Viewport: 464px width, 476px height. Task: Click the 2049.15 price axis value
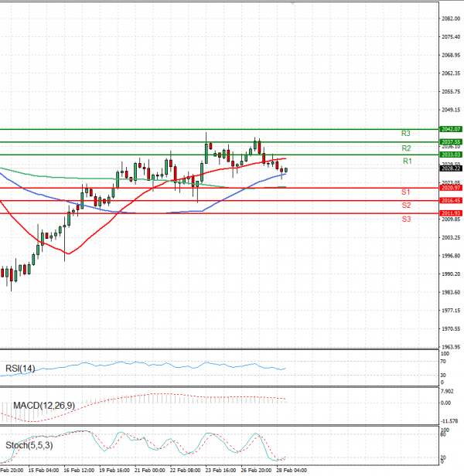(x=451, y=110)
